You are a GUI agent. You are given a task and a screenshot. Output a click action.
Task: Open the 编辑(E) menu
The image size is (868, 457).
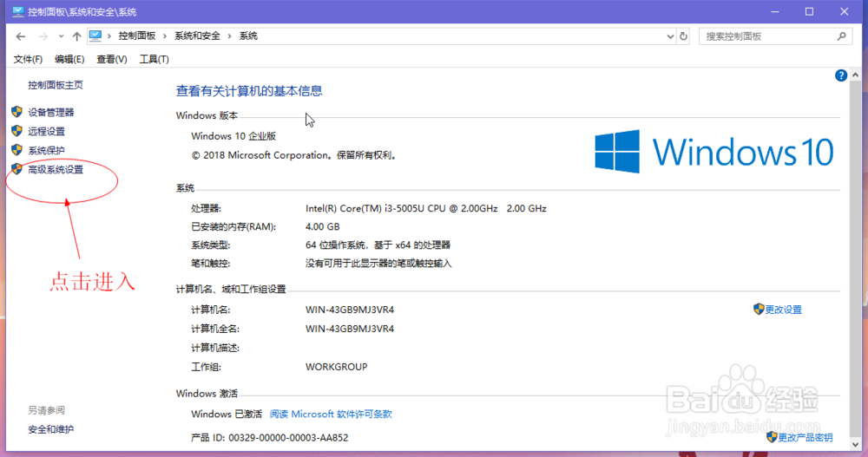coord(69,59)
